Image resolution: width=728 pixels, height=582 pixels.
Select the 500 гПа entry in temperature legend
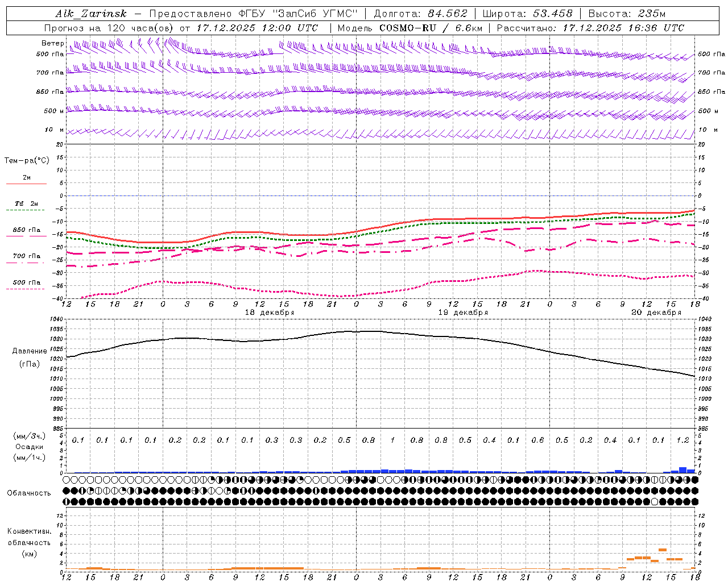(27, 282)
